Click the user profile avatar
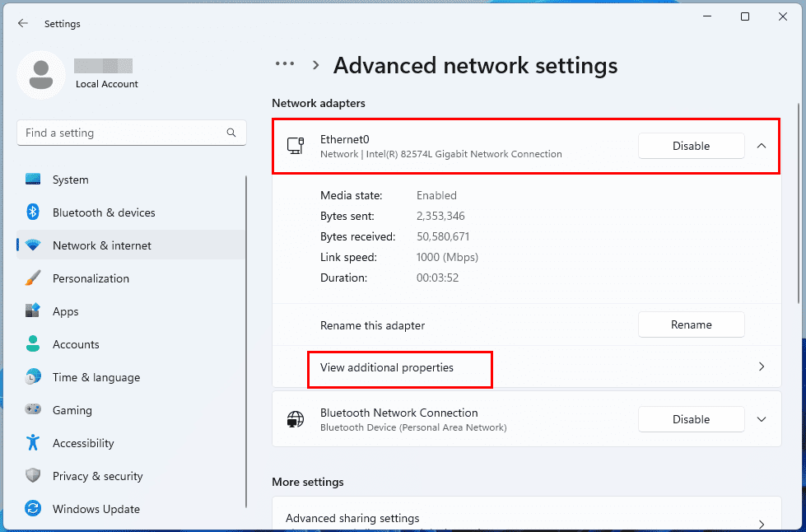The height and width of the screenshot is (532, 806). click(x=41, y=75)
